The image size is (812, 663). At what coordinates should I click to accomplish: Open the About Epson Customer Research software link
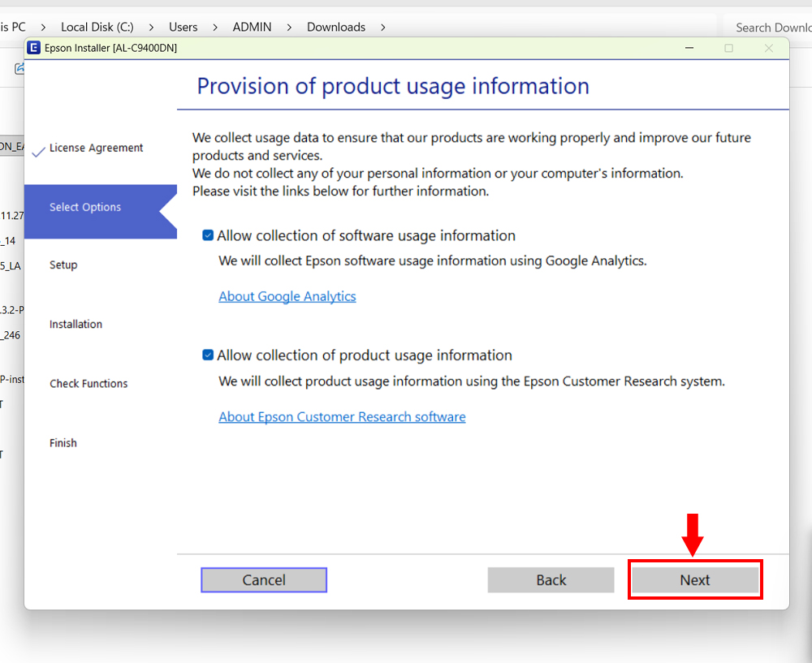(342, 417)
